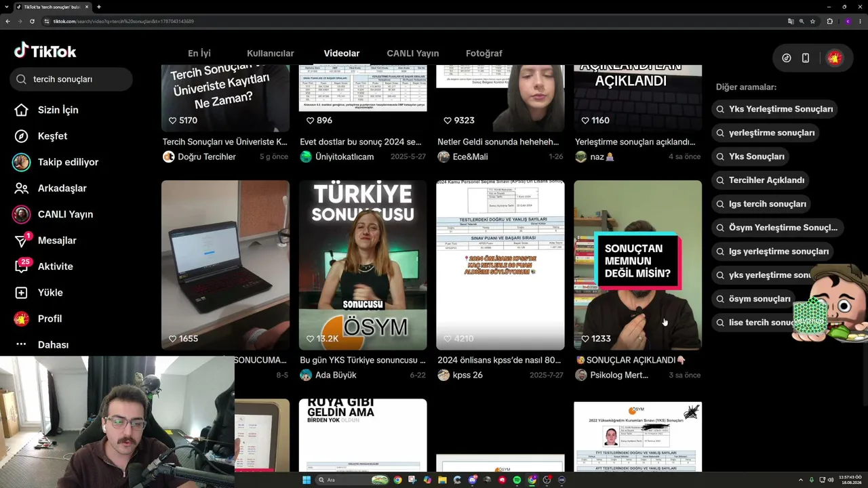Switch to the Fotoğraf tab
868x488 pixels.
(x=484, y=54)
